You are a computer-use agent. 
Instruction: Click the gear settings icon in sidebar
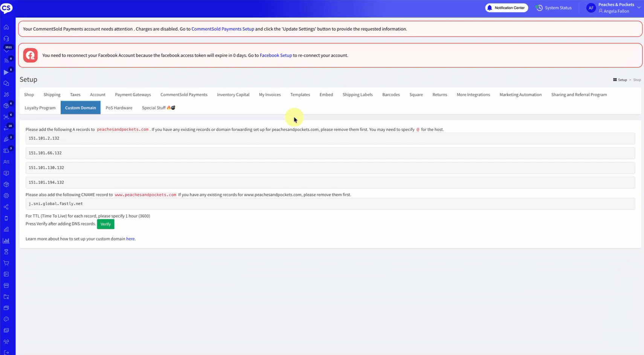6,196
